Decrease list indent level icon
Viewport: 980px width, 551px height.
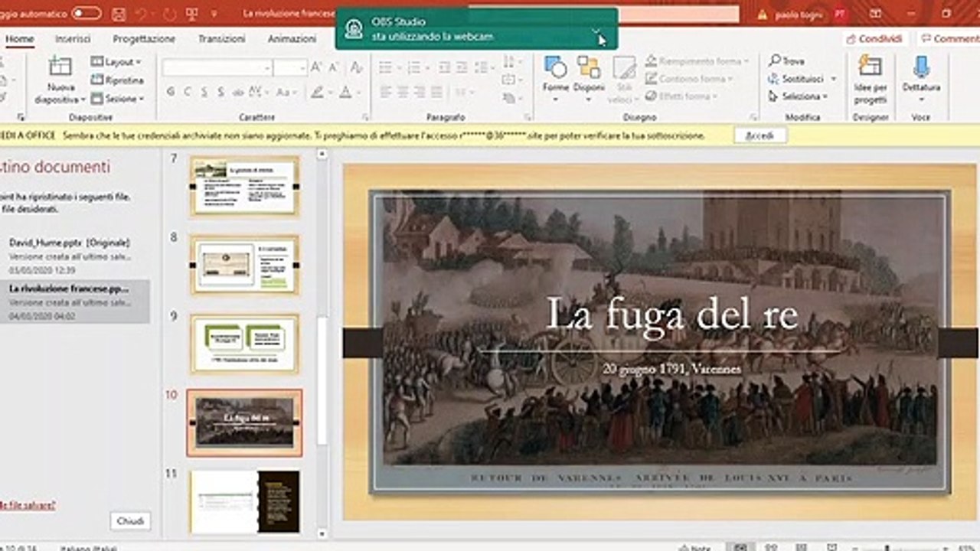[x=444, y=68]
